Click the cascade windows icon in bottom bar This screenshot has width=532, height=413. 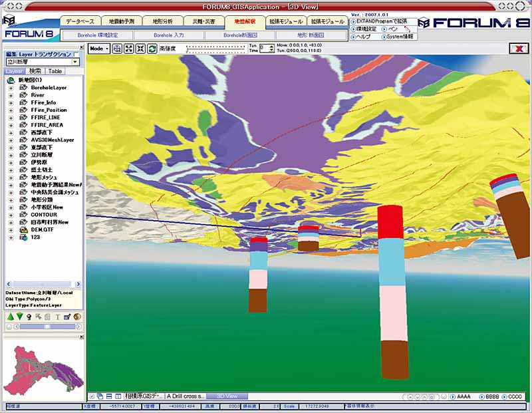tap(100, 396)
